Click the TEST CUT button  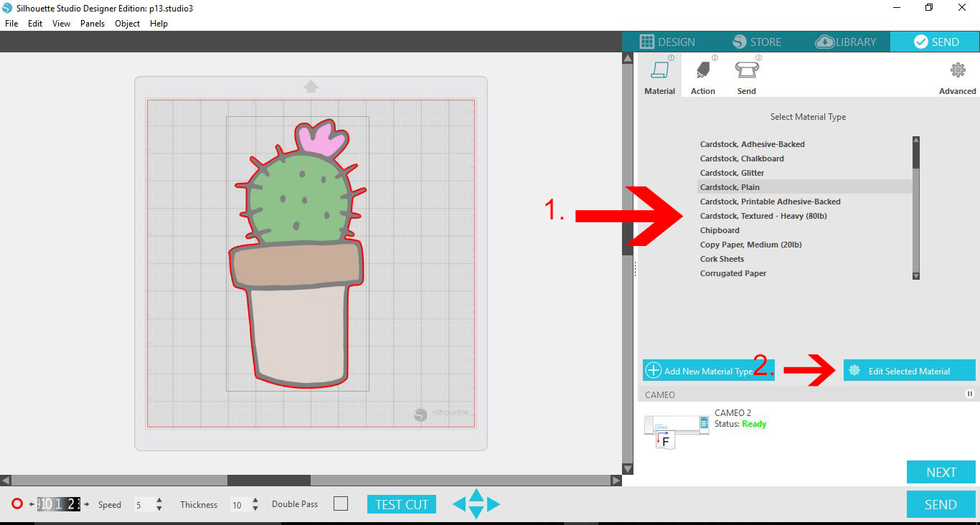[x=402, y=504]
